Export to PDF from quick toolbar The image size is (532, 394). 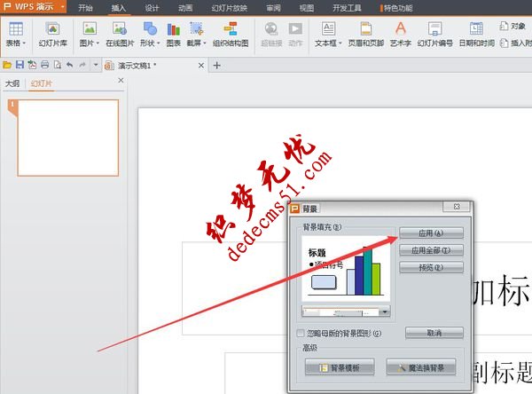click(x=32, y=65)
